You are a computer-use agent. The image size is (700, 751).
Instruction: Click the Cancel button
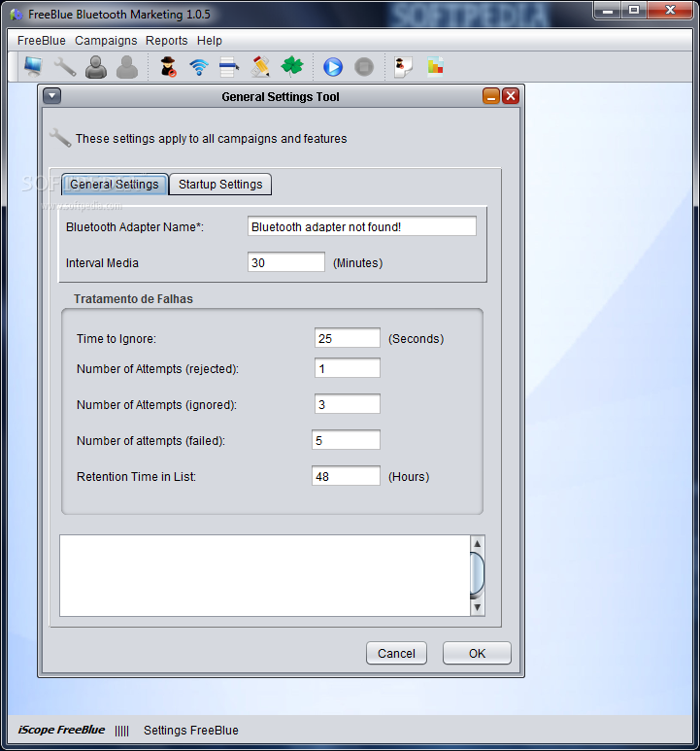click(x=396, y=653)
